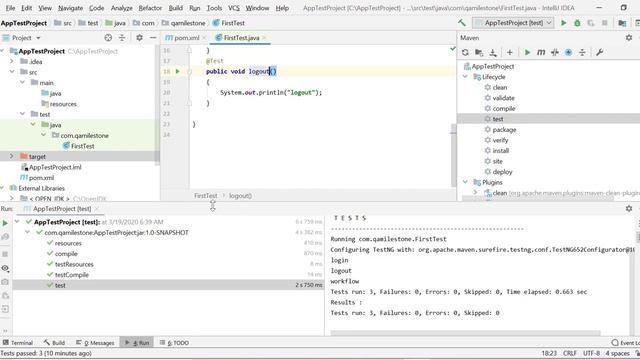Open Maven panel gear options
This screenshot has height=360, width=640.
point(629,38)
